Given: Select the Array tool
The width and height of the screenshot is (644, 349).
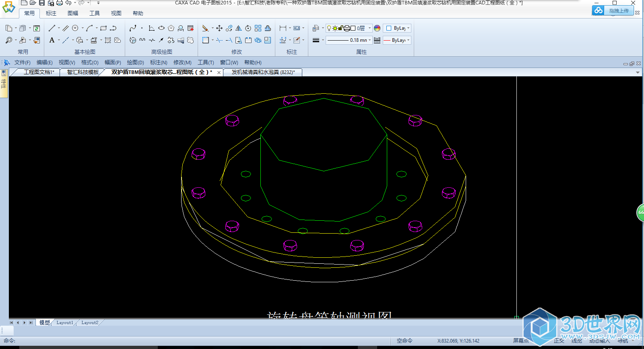Looking at the screenshot, I should tap(258, 28).
